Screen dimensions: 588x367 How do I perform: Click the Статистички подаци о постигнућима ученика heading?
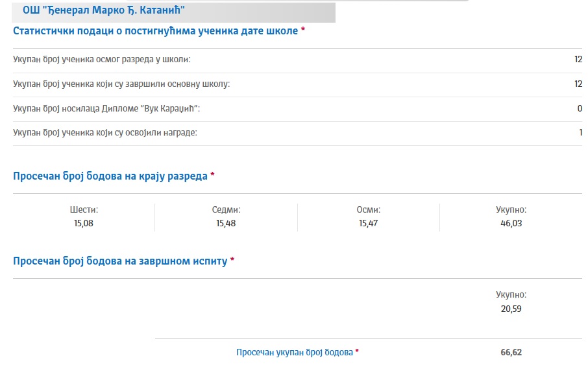tap(156, 30)
